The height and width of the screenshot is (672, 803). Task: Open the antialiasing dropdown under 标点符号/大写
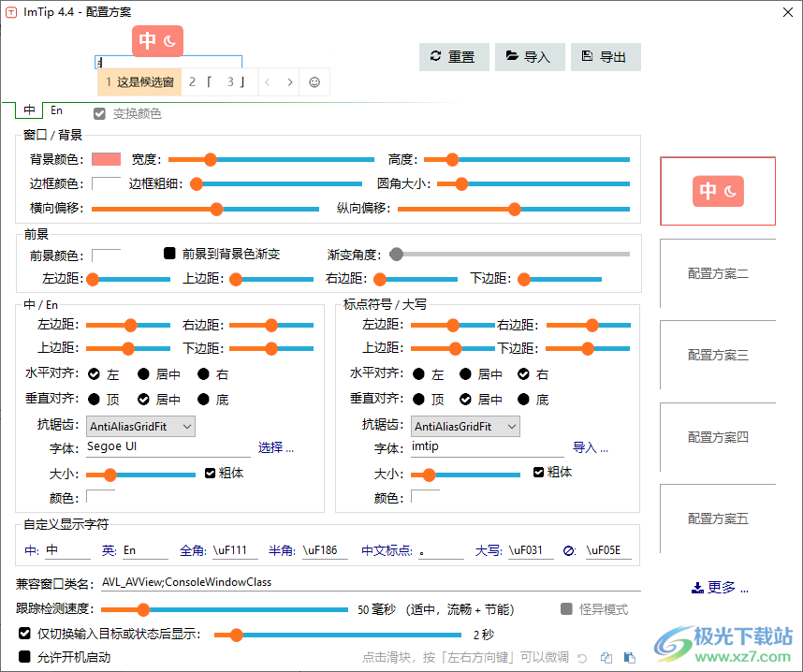tap(465, 426)
